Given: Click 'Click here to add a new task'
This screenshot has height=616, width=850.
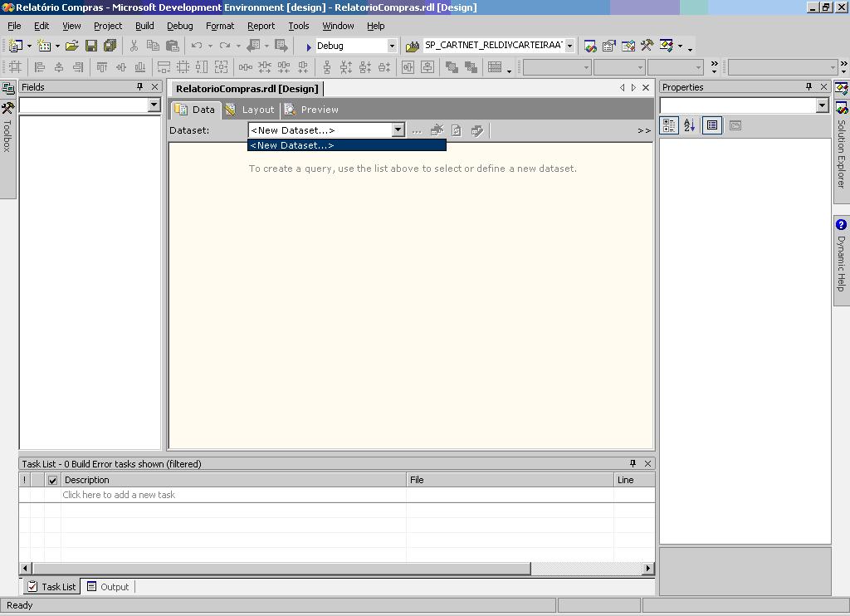Looking at the screenshot, I should tap(119, 495).
